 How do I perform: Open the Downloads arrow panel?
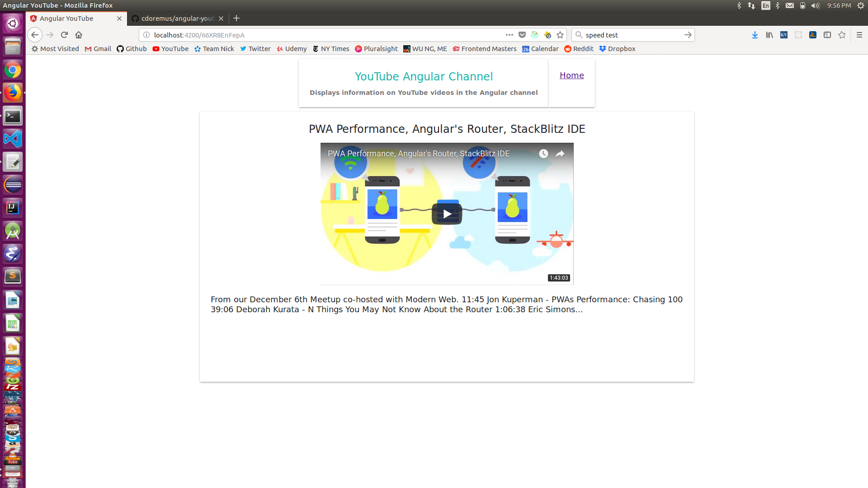(755, 35)
